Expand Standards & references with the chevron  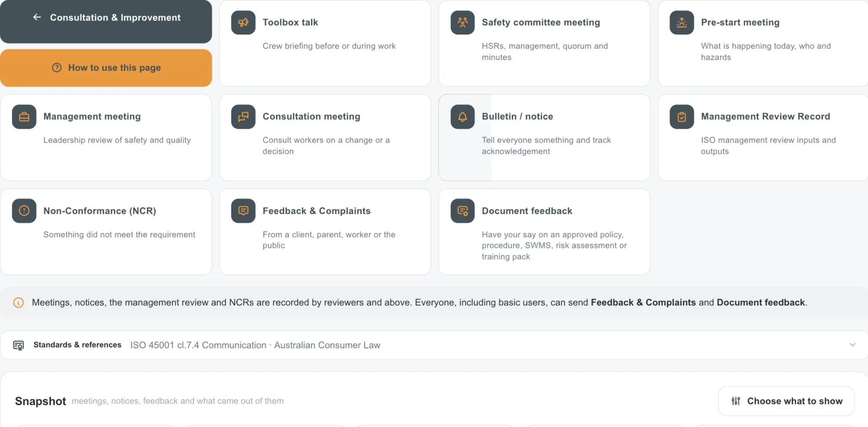[852, 345]
